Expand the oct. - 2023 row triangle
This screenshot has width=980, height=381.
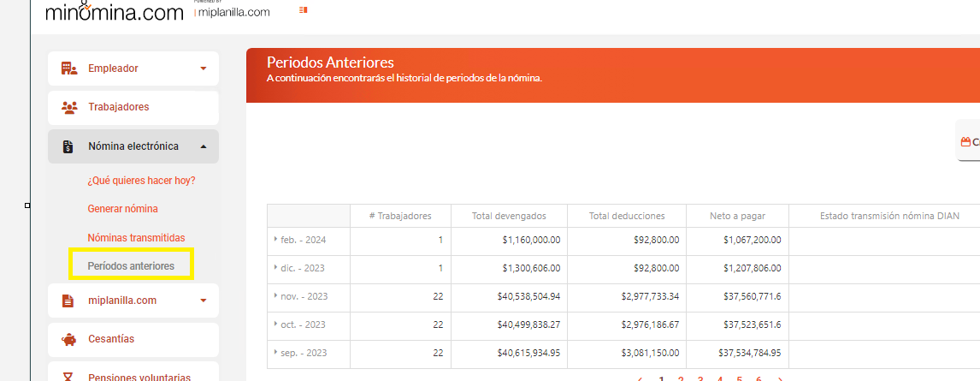click(x=275, y=324)
